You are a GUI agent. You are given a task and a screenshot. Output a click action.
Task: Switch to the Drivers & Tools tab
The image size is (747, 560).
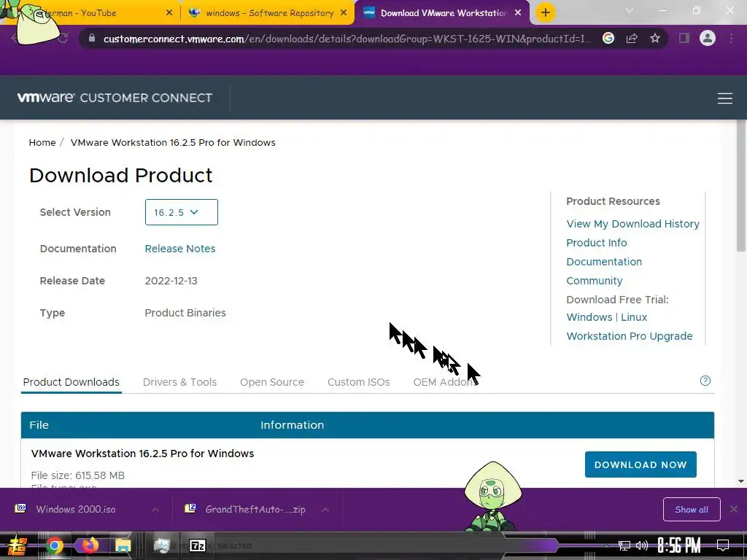point(179,382)
